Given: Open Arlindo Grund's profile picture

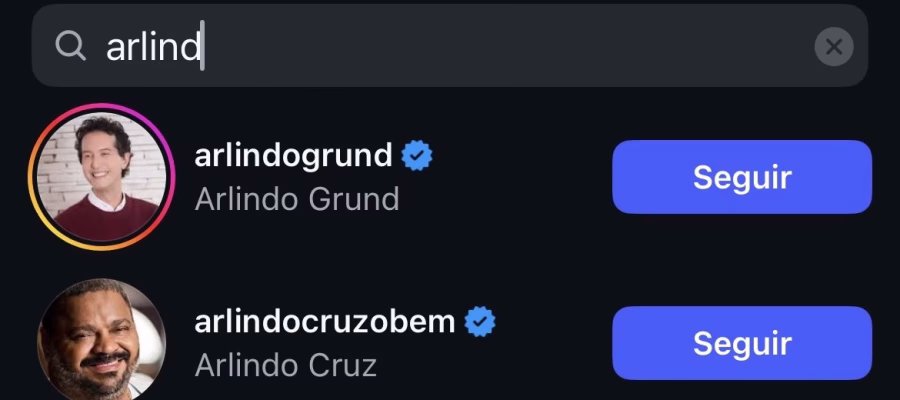Looking at the screenshot, I should pos(102,177).
